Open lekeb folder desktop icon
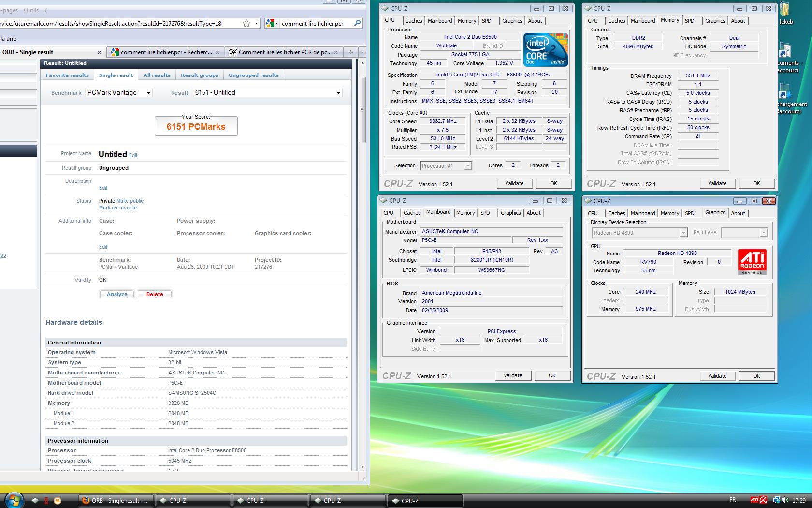Image resolution: width=812 pixels, height=508 pixels. 785,14
